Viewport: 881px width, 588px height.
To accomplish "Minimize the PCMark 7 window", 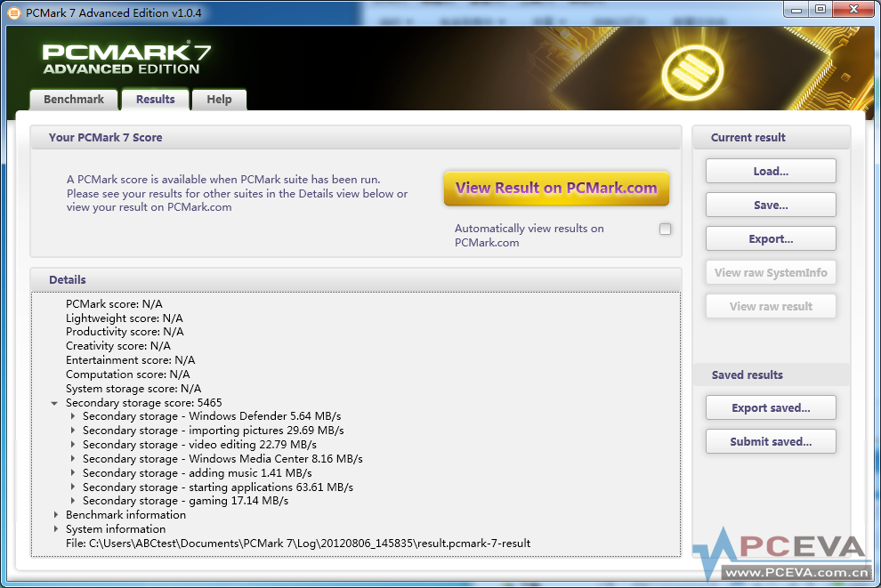I will point(796,10).
